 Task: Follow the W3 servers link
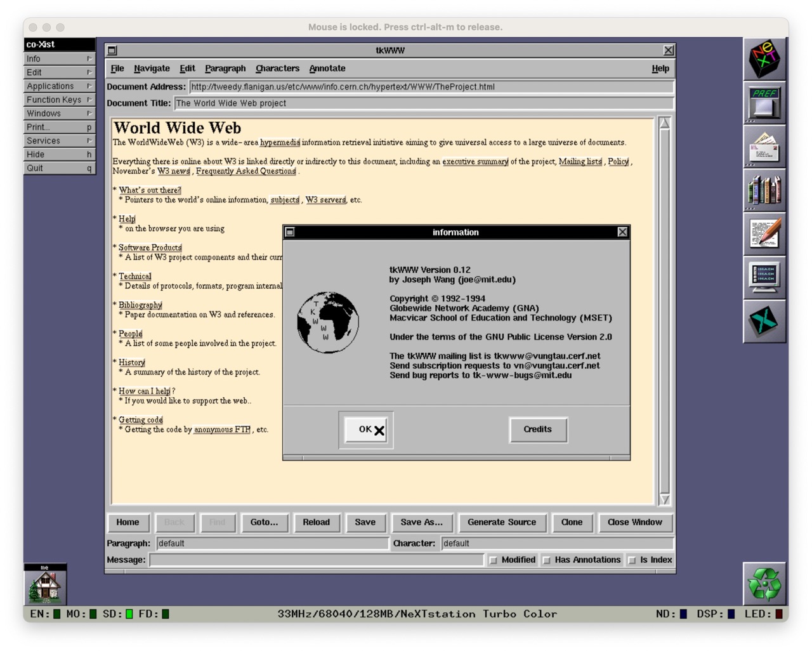(326, 200)
